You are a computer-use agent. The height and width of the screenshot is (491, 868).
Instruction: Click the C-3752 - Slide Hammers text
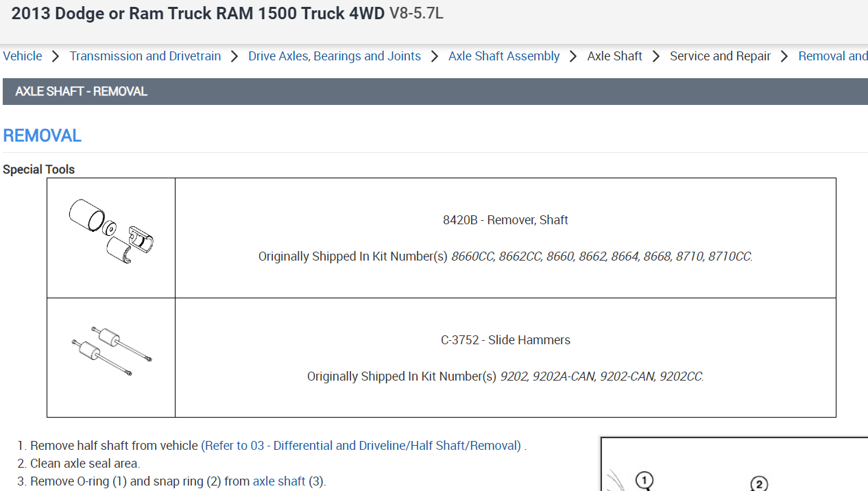(x=505, y=340)
